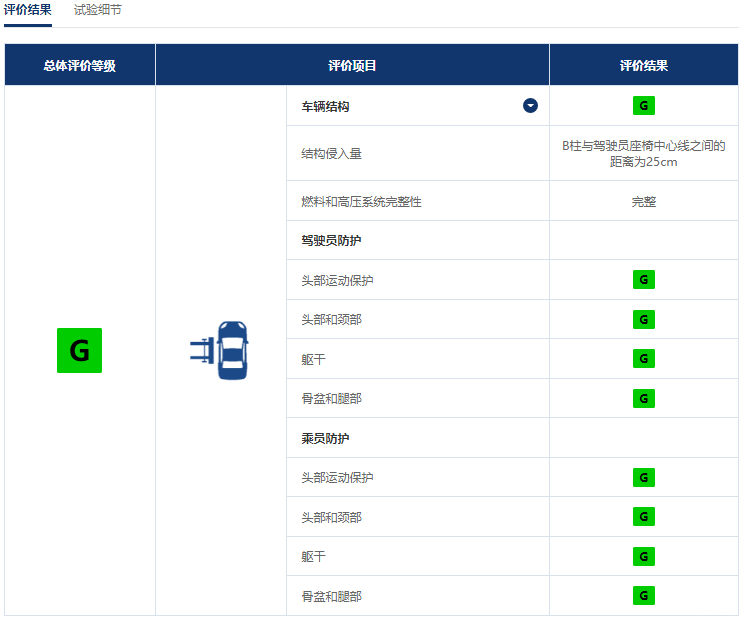
Task: Click driver 躯干 G rating badge
Action: click(644, 359)
